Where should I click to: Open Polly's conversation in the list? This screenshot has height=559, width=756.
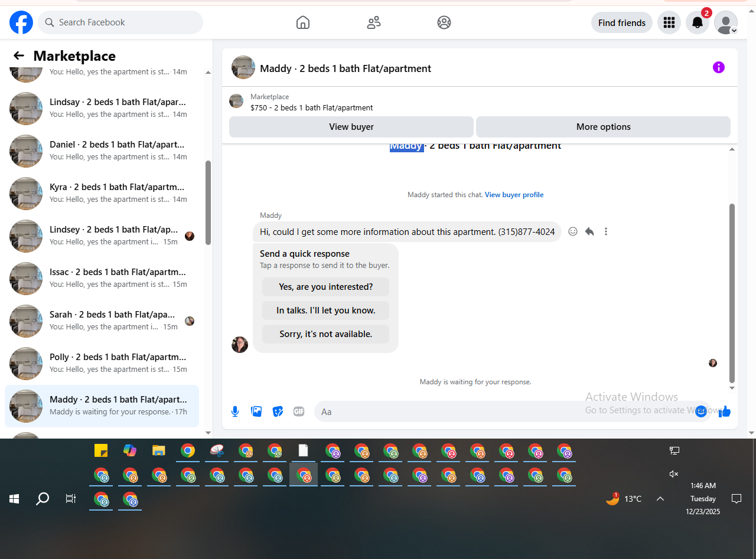[102, 364]
